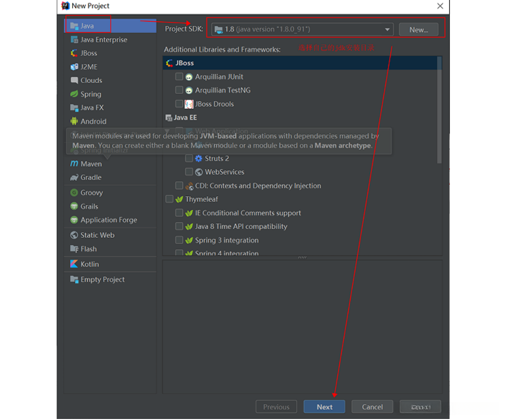Click the Java EE icon in list

point(169,118)
